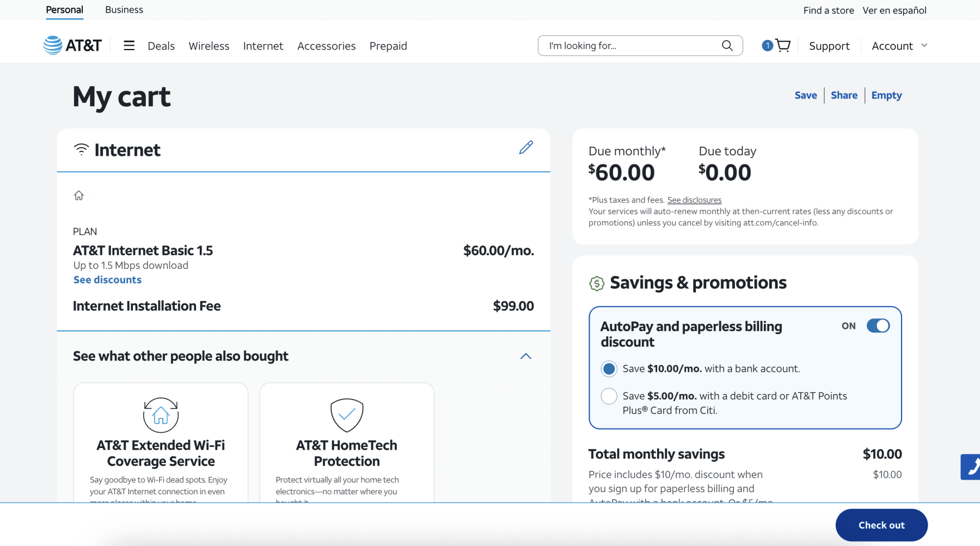
Task: Click the floating accessibility widget icon
Action: tap(971, 467)
